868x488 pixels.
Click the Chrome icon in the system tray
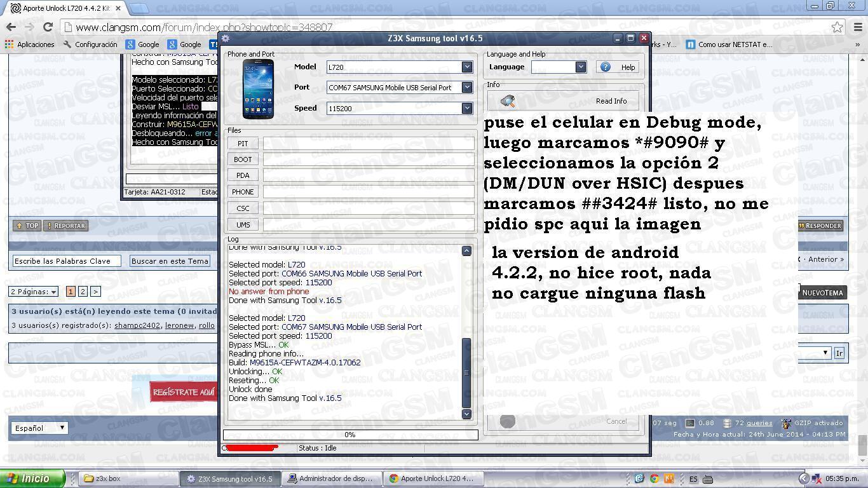pos(654,478)
